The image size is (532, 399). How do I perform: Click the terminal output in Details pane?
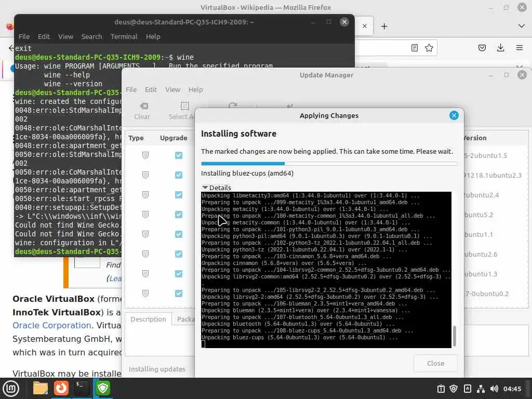pyautogui.click(x=326, y=270)
